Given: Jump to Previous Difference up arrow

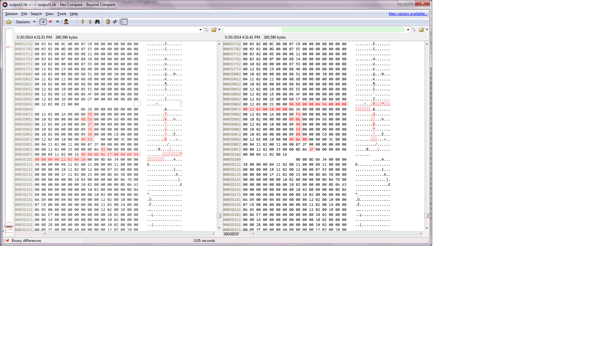Looking at the screenshot, I should click(x=90, y=22).
